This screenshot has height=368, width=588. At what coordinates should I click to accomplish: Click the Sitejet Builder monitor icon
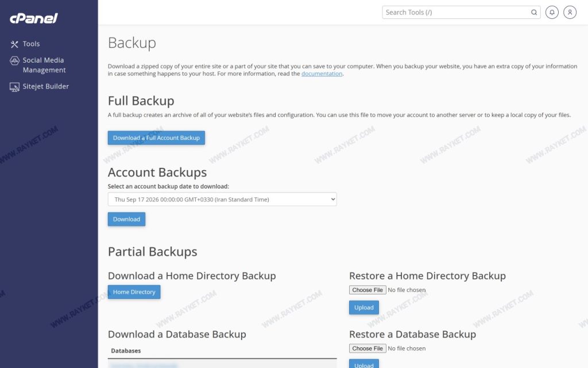click(14, 87)
